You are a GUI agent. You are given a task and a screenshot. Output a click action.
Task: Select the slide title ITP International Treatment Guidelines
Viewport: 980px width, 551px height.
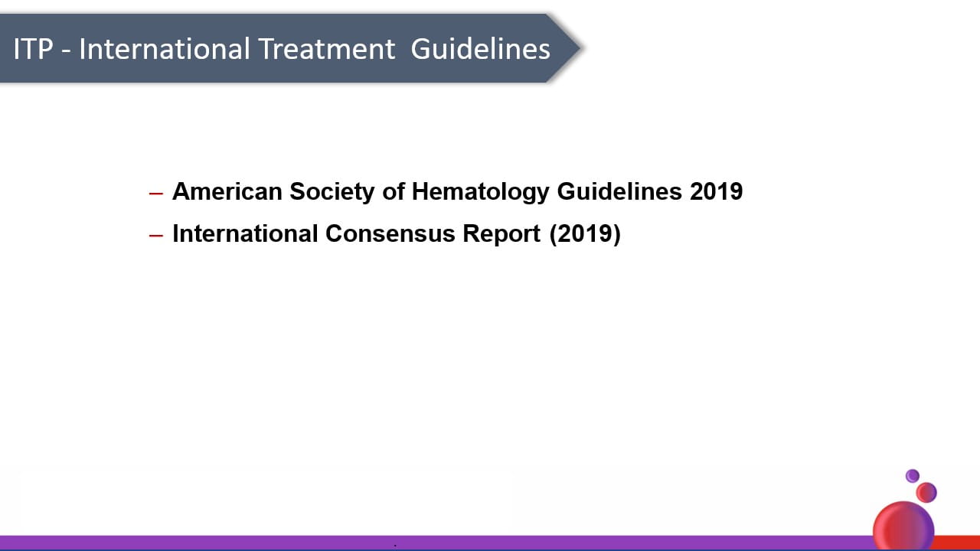coord(282,49)
